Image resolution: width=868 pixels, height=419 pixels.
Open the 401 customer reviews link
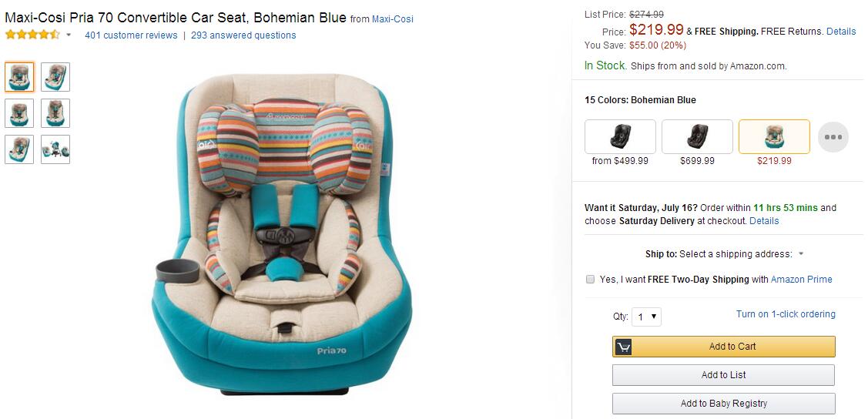coord(131,35)
